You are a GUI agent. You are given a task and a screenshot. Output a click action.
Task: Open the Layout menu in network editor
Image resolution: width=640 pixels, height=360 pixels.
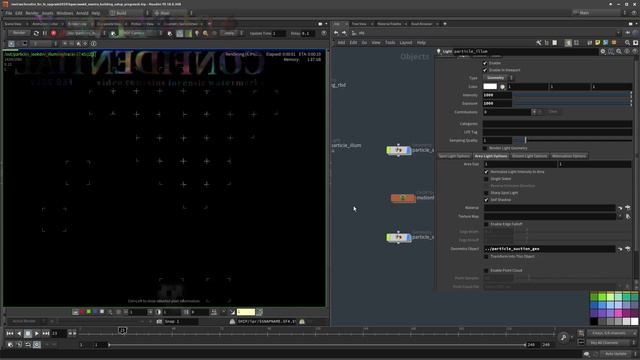pyautogui.click(x=406, y=42)
